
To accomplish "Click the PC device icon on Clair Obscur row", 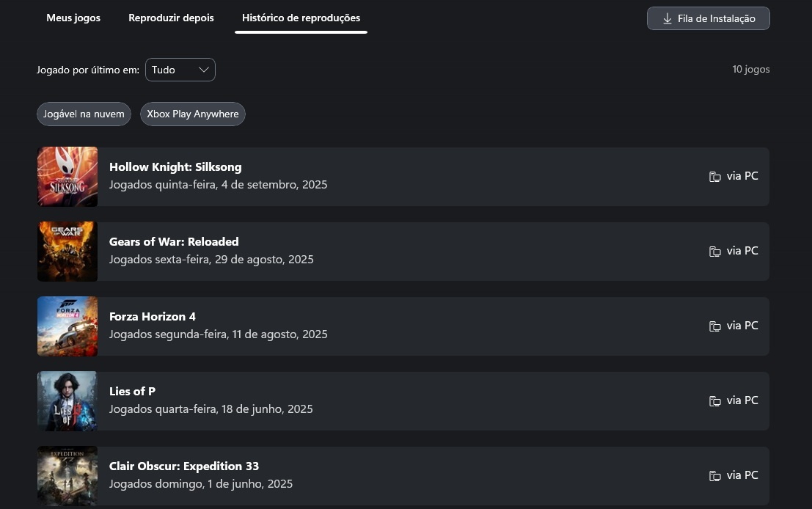I will point(715,476).
